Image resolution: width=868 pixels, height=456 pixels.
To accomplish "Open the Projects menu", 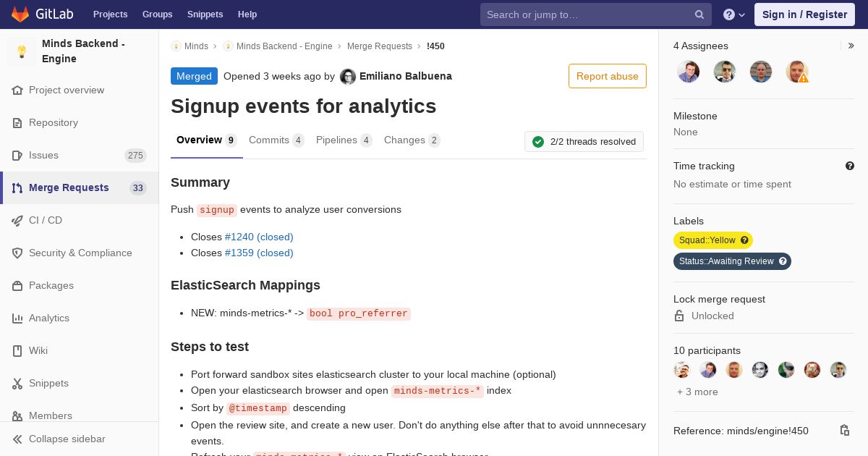I will (x=111, y=14).
